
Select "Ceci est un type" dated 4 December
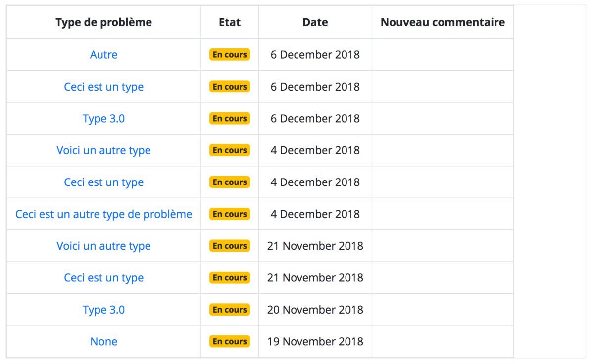103,182
